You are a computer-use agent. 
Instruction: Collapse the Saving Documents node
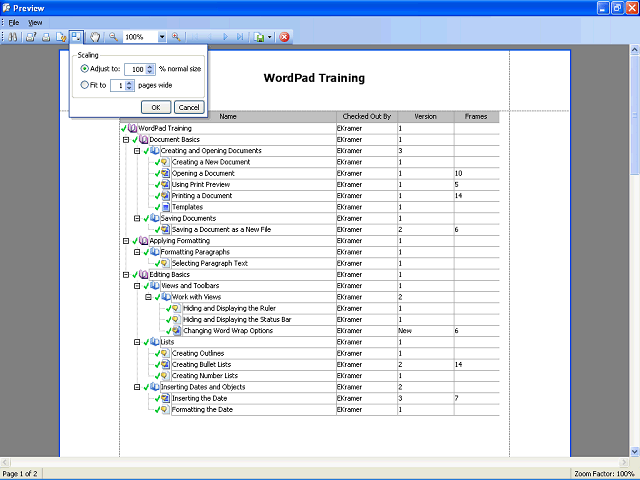coord(137,218)
